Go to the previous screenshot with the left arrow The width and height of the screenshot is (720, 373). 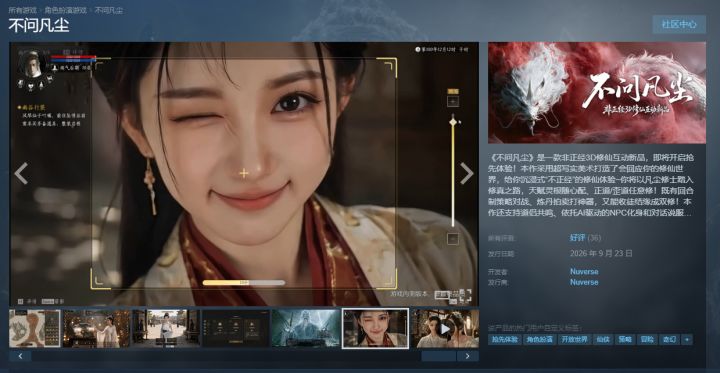21,174
